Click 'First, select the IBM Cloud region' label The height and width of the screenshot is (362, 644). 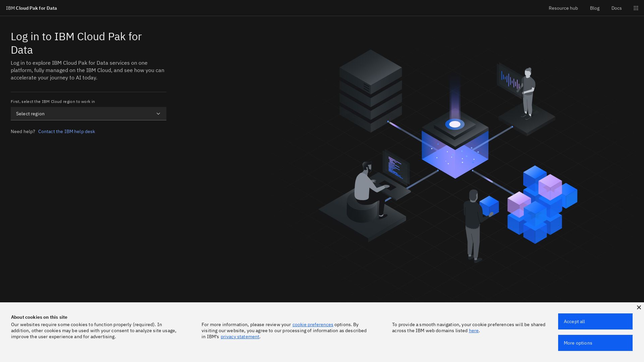click(53, 102)
